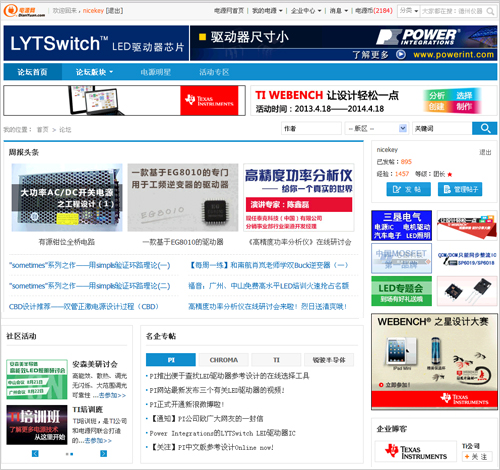Click the 电源币(2184) link

374,11
